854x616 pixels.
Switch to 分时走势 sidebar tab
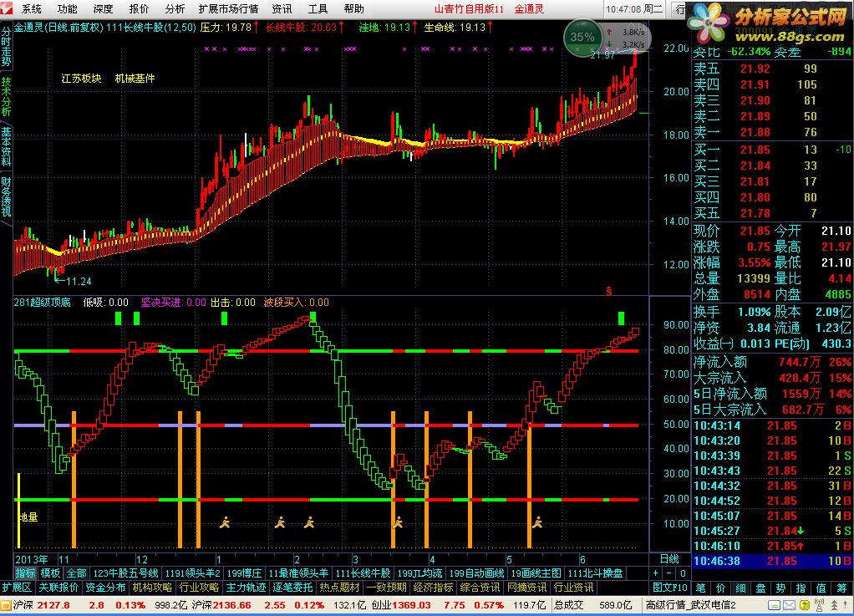pyautogui.click(x=6, y=46)
